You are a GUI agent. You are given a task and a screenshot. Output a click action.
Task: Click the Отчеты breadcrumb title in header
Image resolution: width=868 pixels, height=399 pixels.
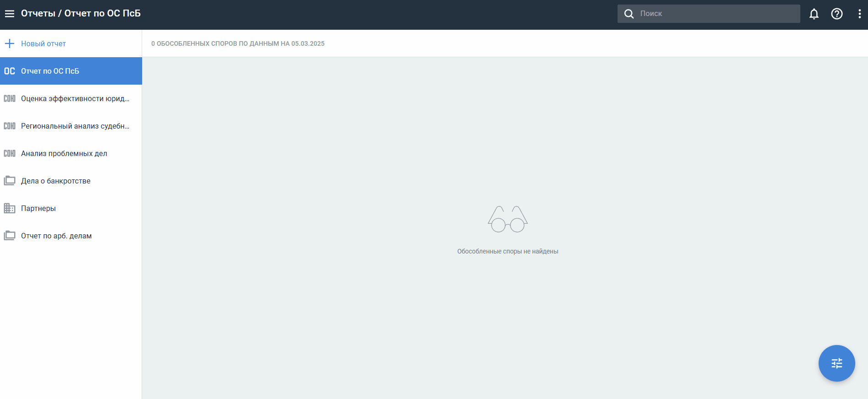38,14
